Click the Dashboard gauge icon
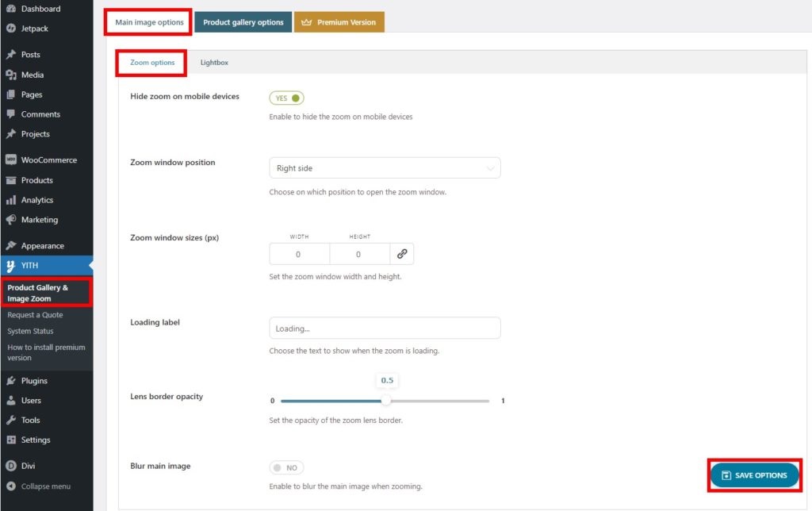The image size is (812, 511). tap(11, 9)
